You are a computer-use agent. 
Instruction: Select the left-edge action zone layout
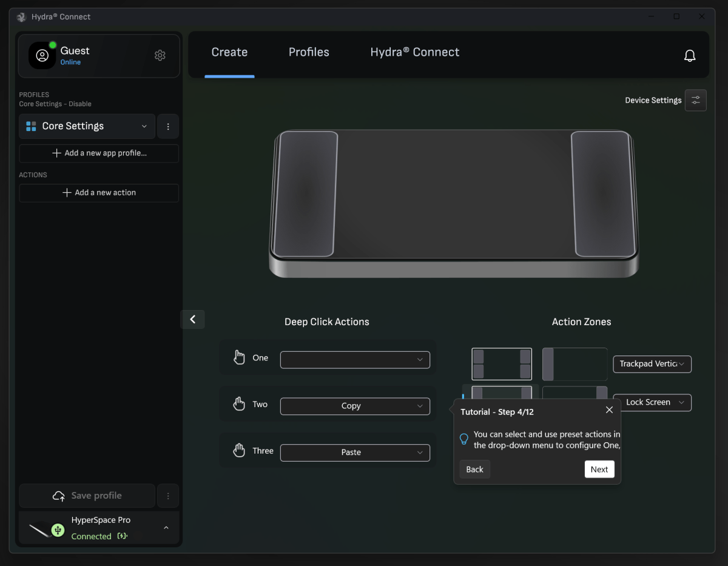(x=575, y=364)
